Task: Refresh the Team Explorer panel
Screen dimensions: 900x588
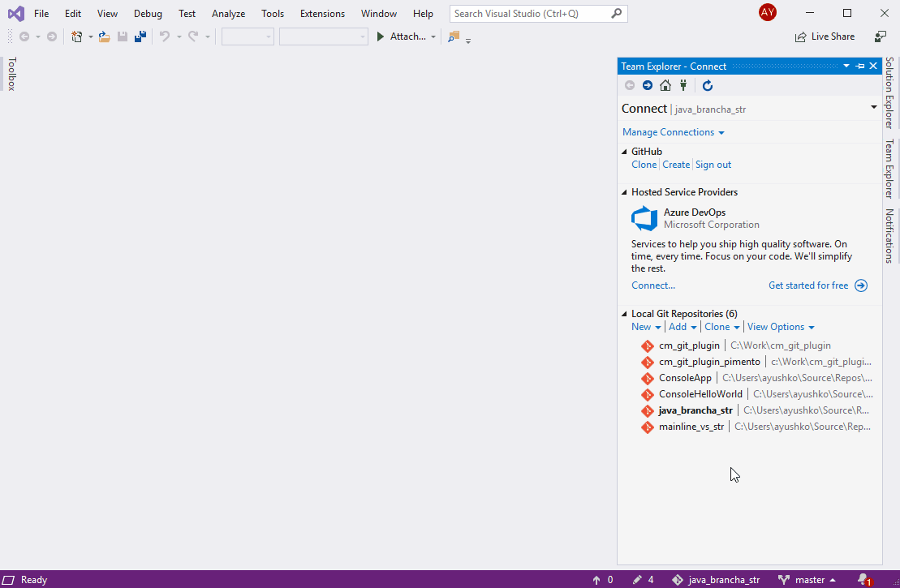Action: 708,86
